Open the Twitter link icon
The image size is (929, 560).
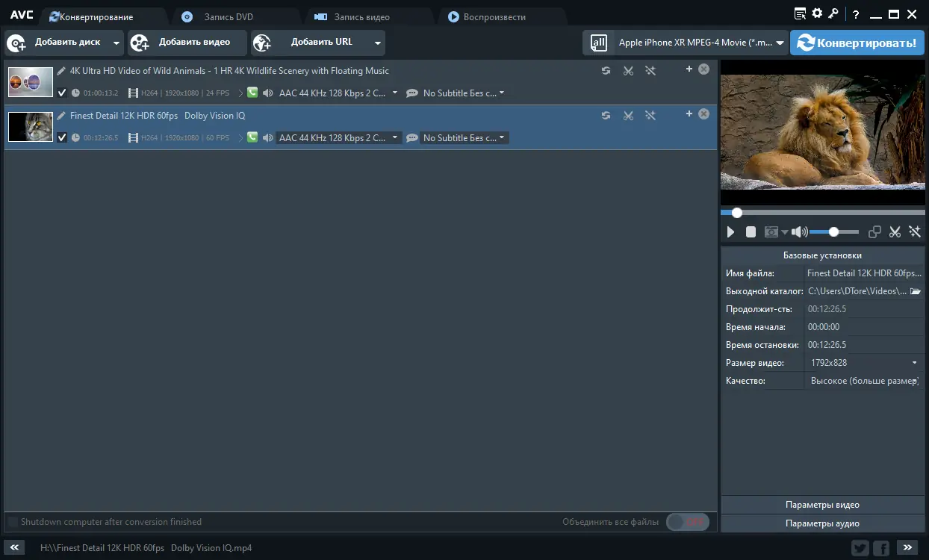pyautogui.click(x=860, y=548)
